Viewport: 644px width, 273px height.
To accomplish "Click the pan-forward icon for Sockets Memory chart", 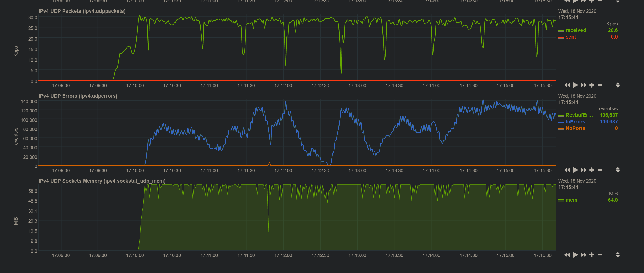I will (583, 255).
